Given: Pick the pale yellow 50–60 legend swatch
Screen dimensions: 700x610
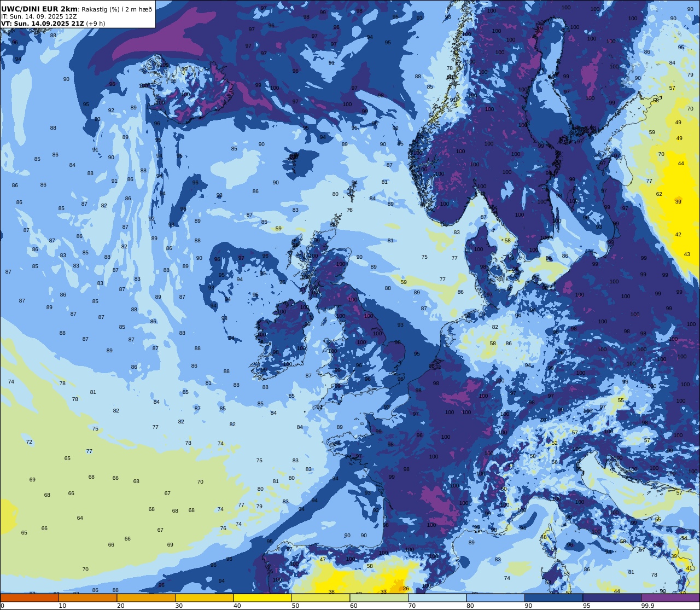Looking at the screenshot, I should pos(320,597).
